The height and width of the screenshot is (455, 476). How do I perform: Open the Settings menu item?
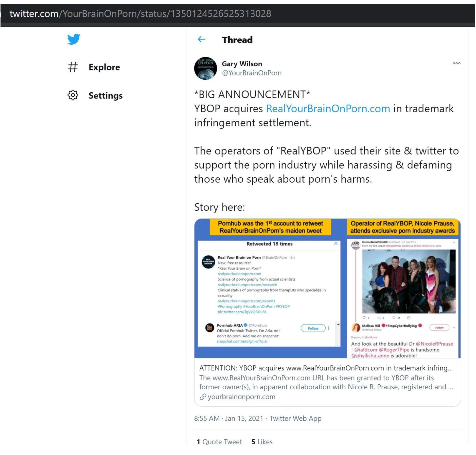pyautogui.click(x=105, y=96)
